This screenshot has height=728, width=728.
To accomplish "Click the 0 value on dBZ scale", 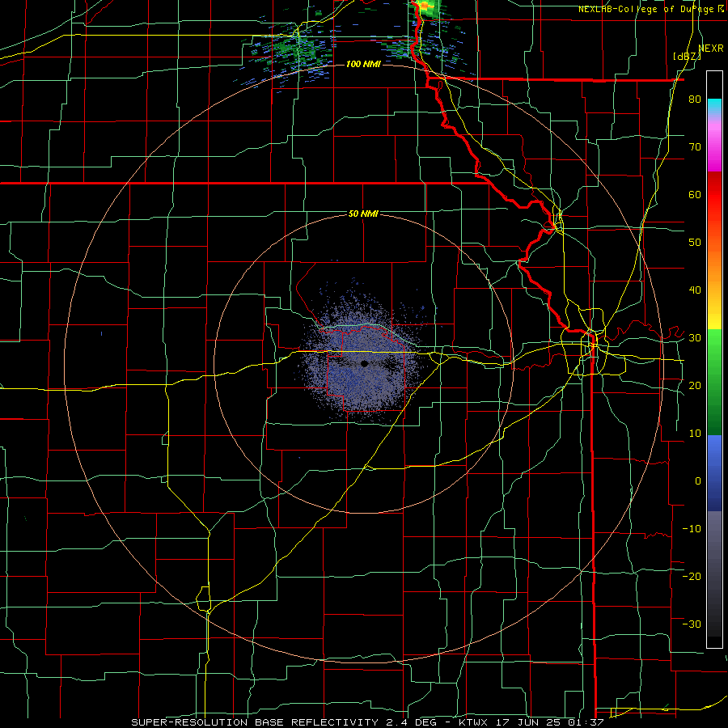I will tap(698, 481).
